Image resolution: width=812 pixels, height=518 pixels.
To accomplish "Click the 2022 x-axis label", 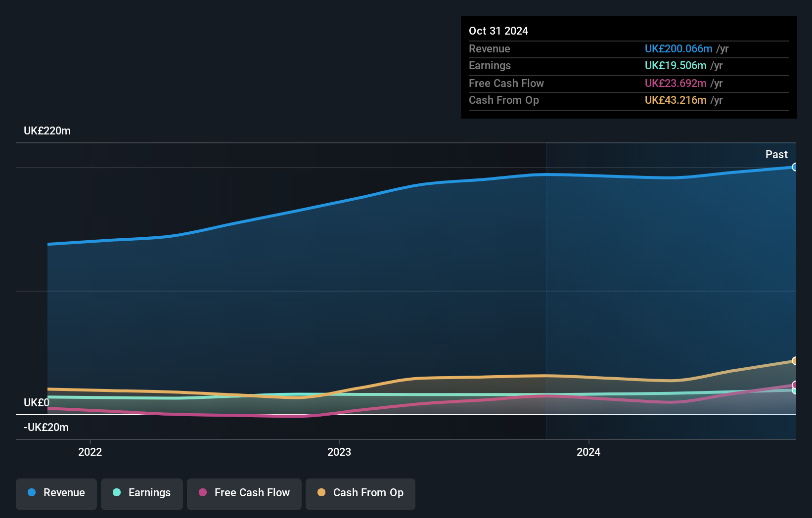I will click(x=90, y=452).
